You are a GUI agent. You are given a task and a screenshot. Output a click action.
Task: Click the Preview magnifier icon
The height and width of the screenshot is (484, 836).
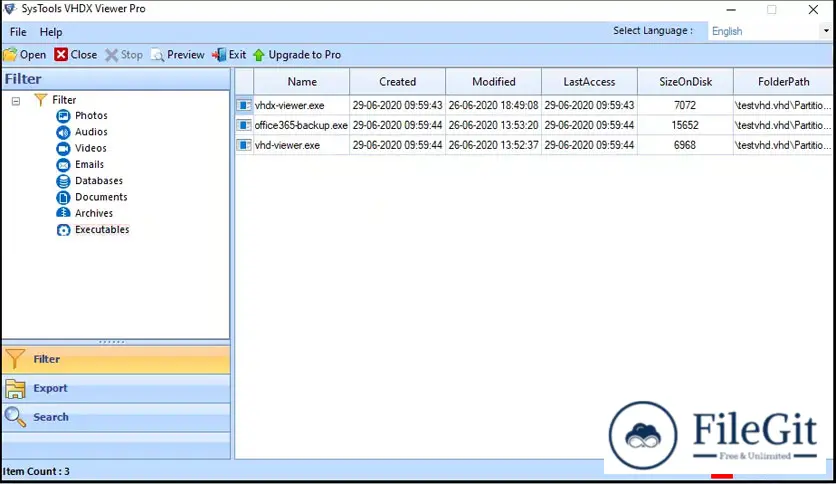click(157, 55)
